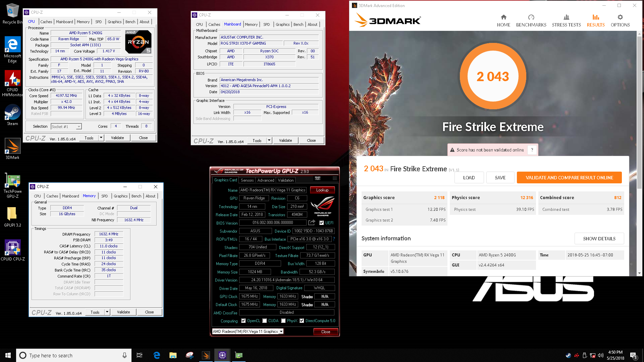Image resolution: width=644 pixels, height=362 pixels.
Task: Expand Tools dropdown arrow in CPU-Z Mainboard window
Action: pos(269,140)
